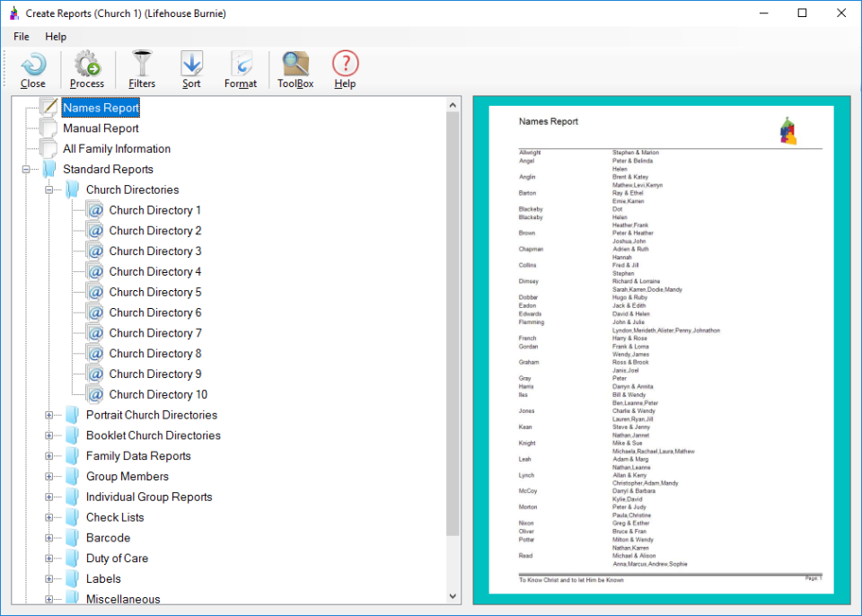Expand the Family Data Reports node
Screen dimensions: 862x616
click(50, 456)
